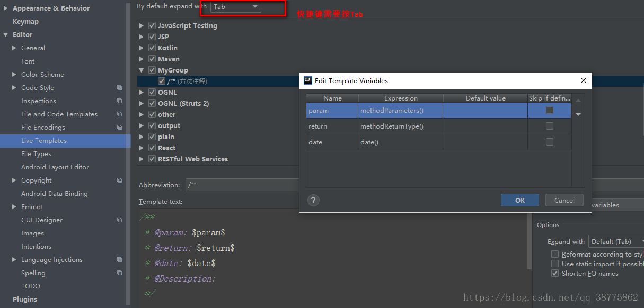Enable Reformat according to style option
Image resolution: width=644 pixels, height=308 pixels.
pyautogui.click(x=555, y=254)
